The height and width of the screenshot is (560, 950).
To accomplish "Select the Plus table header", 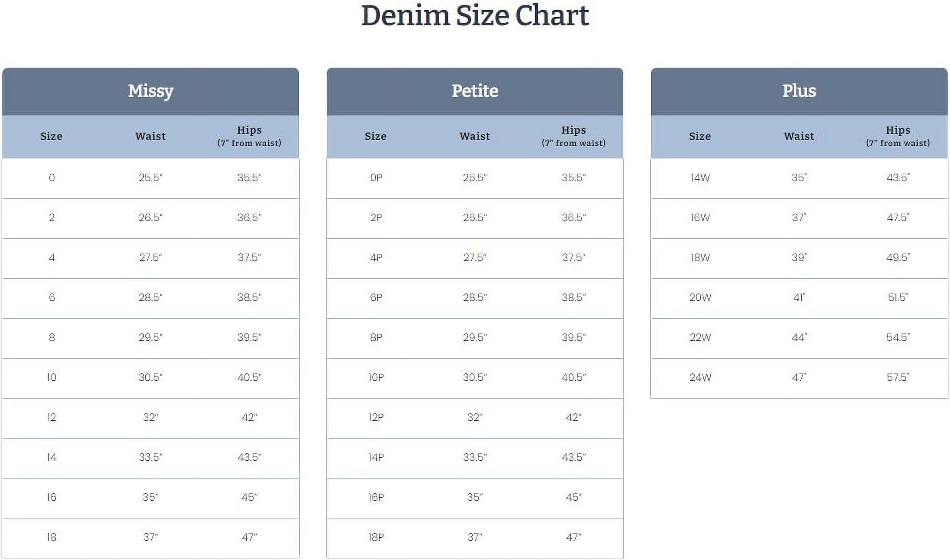I will [799, 91].
